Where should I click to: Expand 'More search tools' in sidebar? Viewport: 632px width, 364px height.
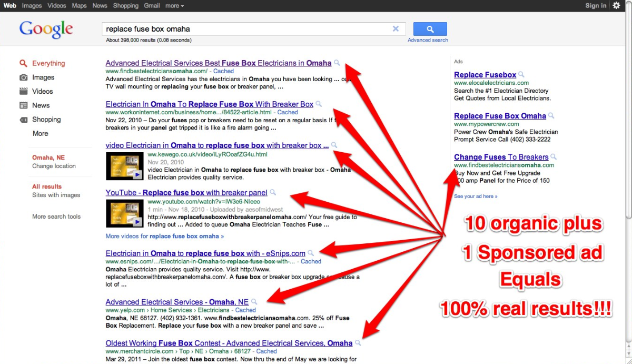coord(56,217)
